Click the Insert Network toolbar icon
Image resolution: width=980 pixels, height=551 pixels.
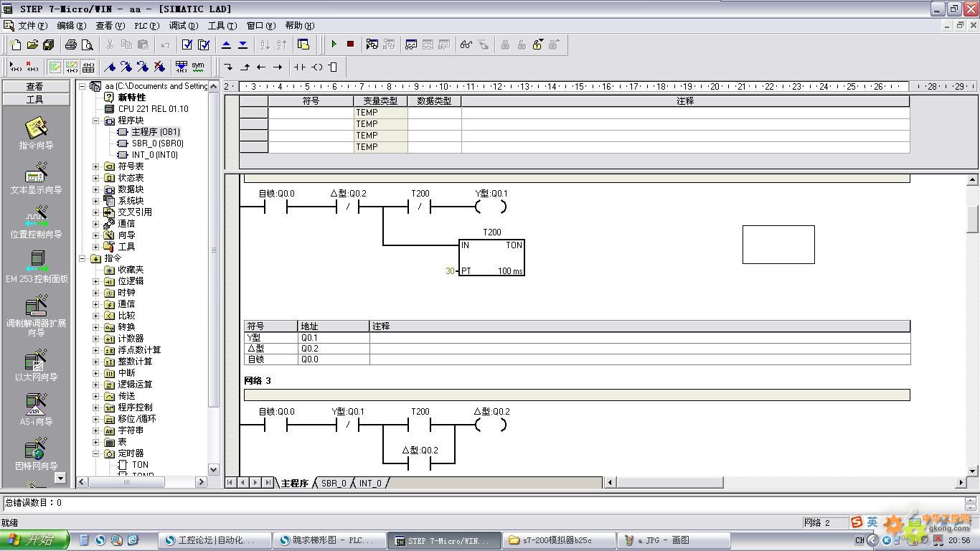tap(14, 67)
